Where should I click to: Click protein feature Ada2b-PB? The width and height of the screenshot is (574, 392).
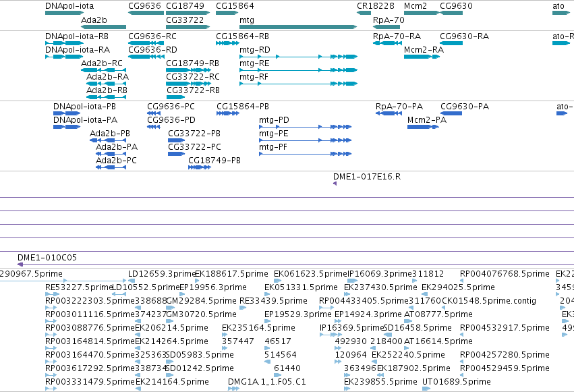pos(108,140)
